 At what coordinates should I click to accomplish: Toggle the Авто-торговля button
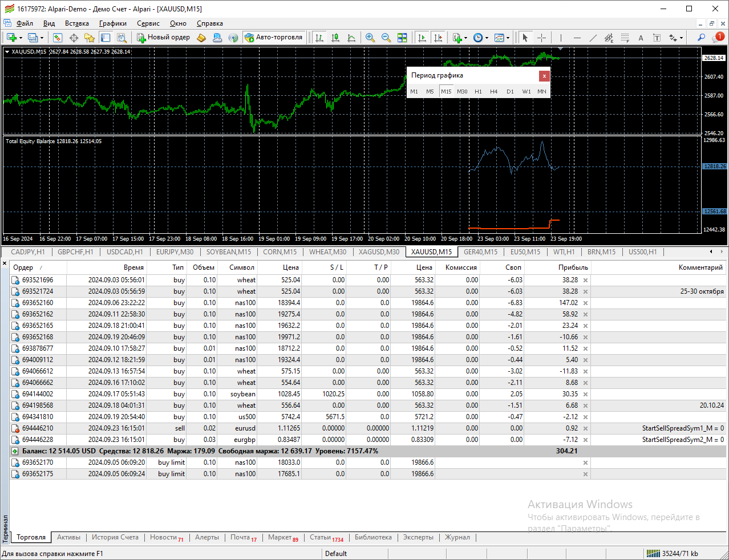click(x=274, y=38)
